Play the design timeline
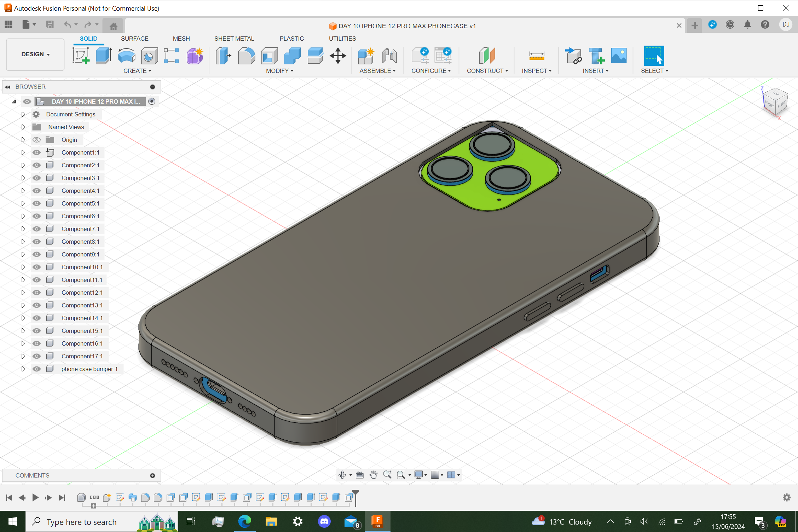798x532 pixels. coord(35,497)
